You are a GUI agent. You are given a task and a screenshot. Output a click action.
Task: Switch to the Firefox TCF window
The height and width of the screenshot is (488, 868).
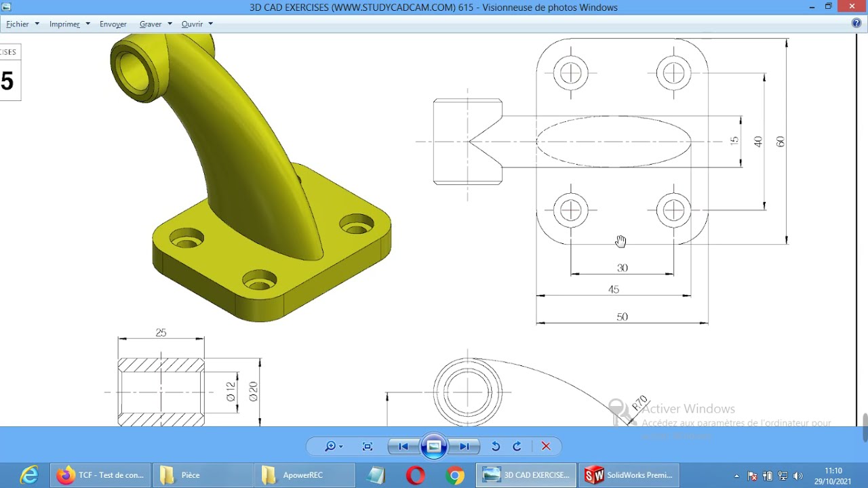coord(100,475)
